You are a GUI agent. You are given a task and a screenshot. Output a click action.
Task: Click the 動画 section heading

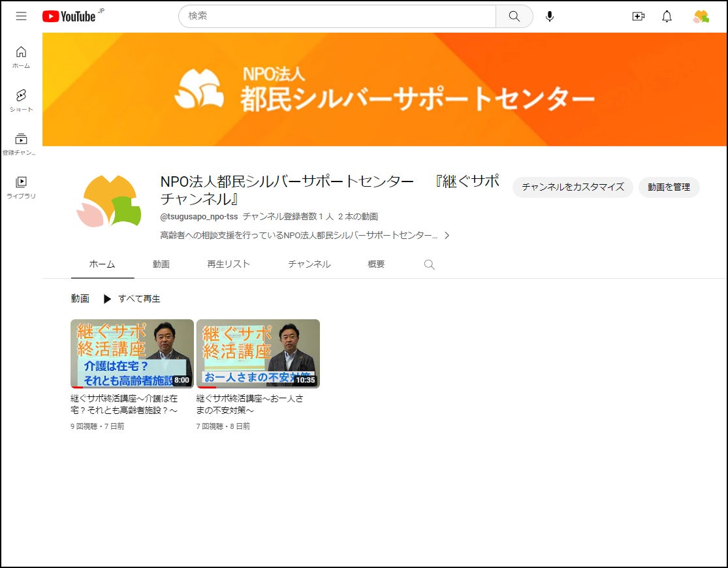click(x=80, y=298)
